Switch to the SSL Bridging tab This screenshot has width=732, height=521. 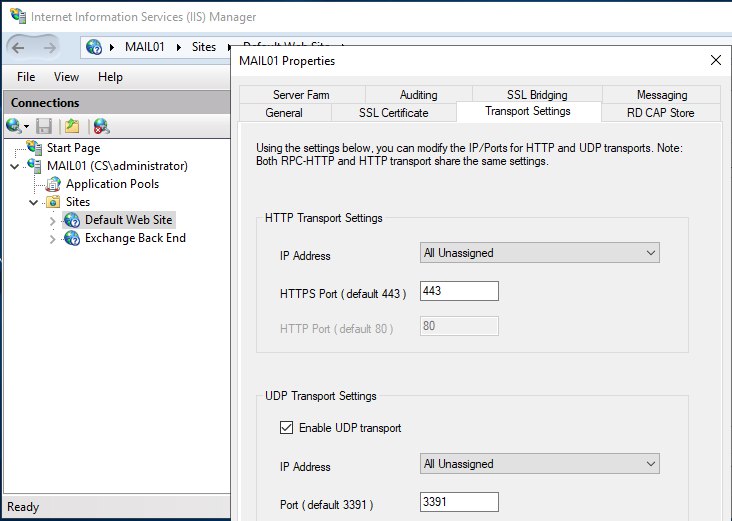pyautogui.click(x=537, y=95)
